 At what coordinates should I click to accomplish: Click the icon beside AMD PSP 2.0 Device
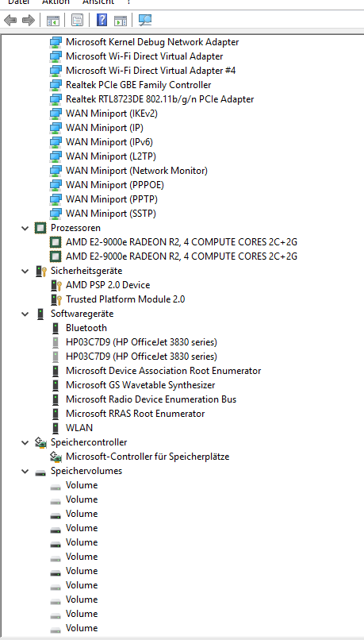point(56,285)
